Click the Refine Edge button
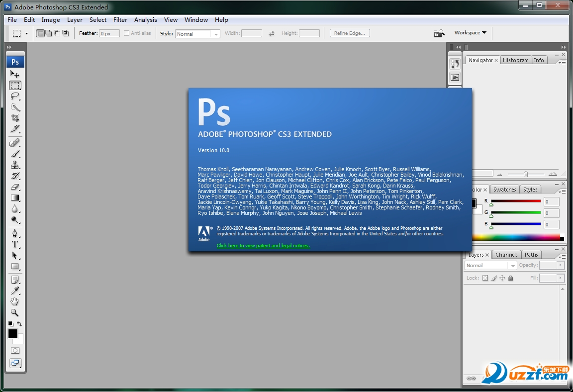573x392 pixels. coord(349,33)
